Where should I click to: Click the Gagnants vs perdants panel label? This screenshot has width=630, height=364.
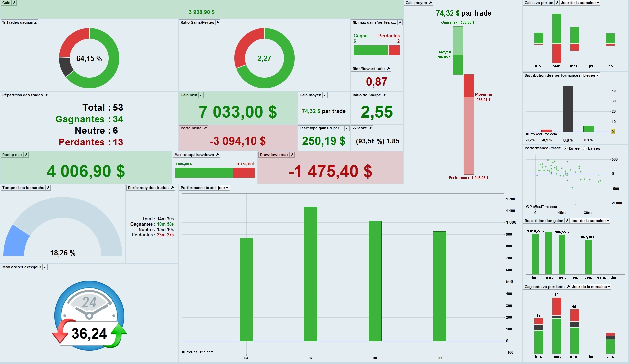tap(544, 287)
